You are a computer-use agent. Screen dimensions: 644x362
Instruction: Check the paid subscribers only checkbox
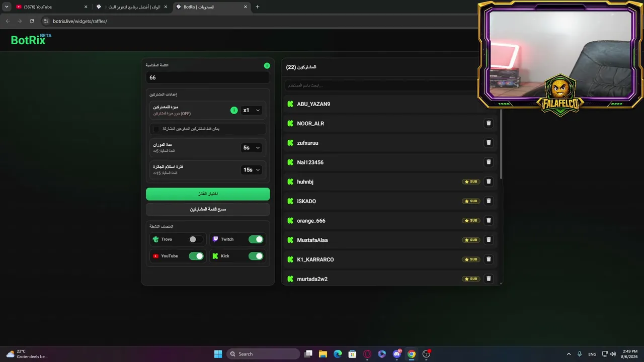coord(156,129)
